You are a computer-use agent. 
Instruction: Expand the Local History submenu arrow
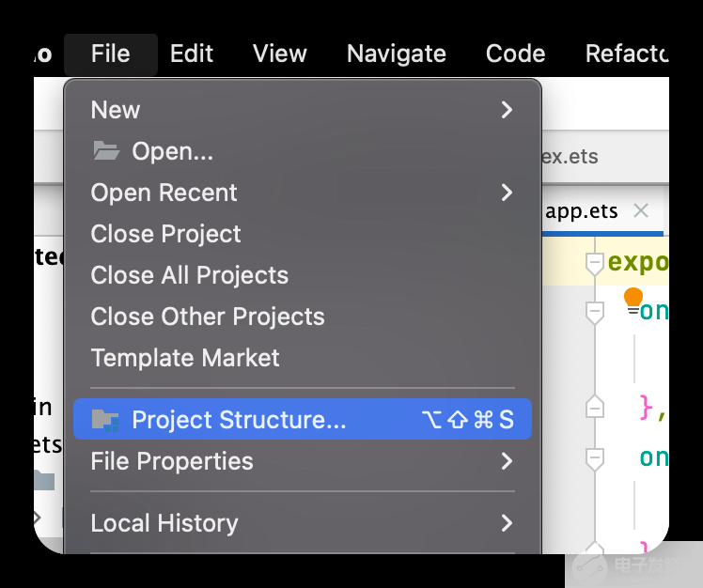pyautogui.click(x=508, y=523)
